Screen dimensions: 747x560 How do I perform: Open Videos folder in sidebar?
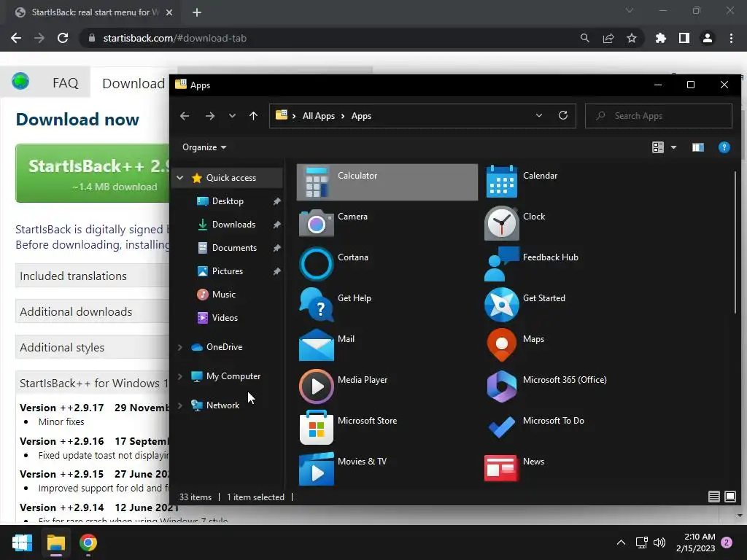[x=225, y=318]
